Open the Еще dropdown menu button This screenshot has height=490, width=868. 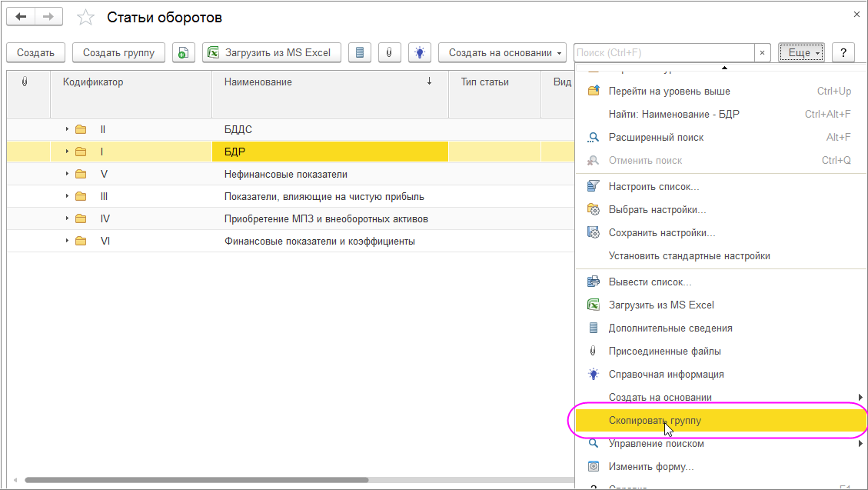tap(801, 52)
